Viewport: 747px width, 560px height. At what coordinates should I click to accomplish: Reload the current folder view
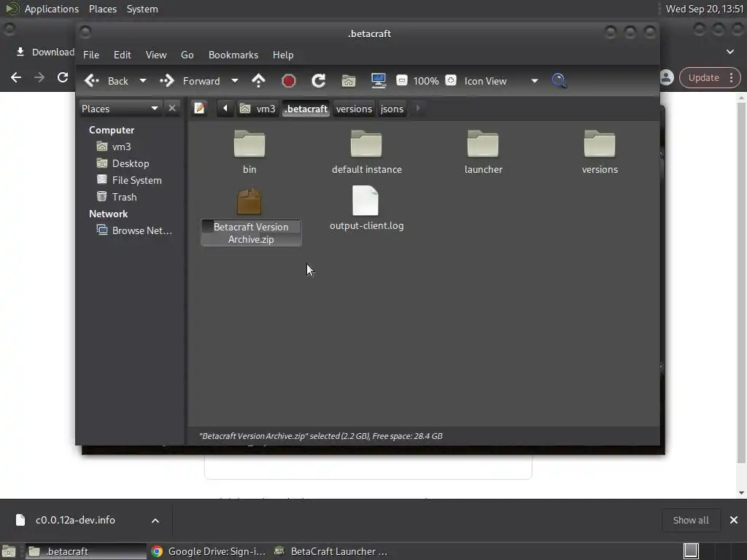click(x=318, y=81)
